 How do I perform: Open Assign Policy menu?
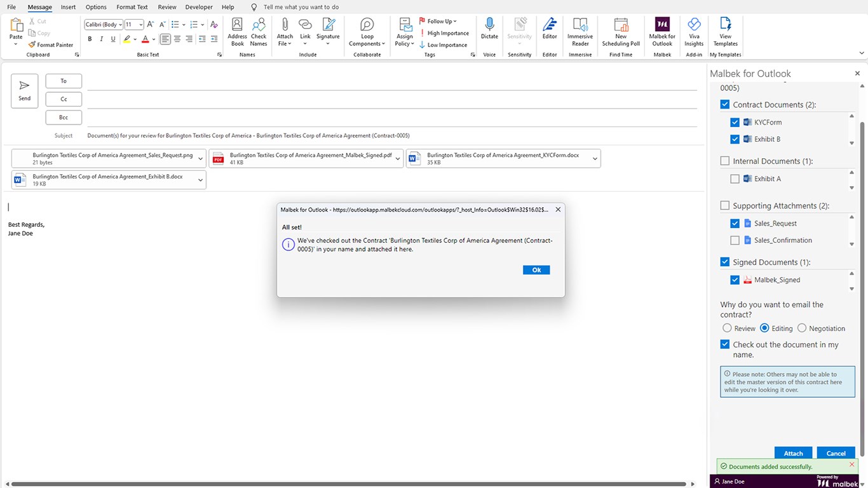pyautogui.click(x=405, y=32)
